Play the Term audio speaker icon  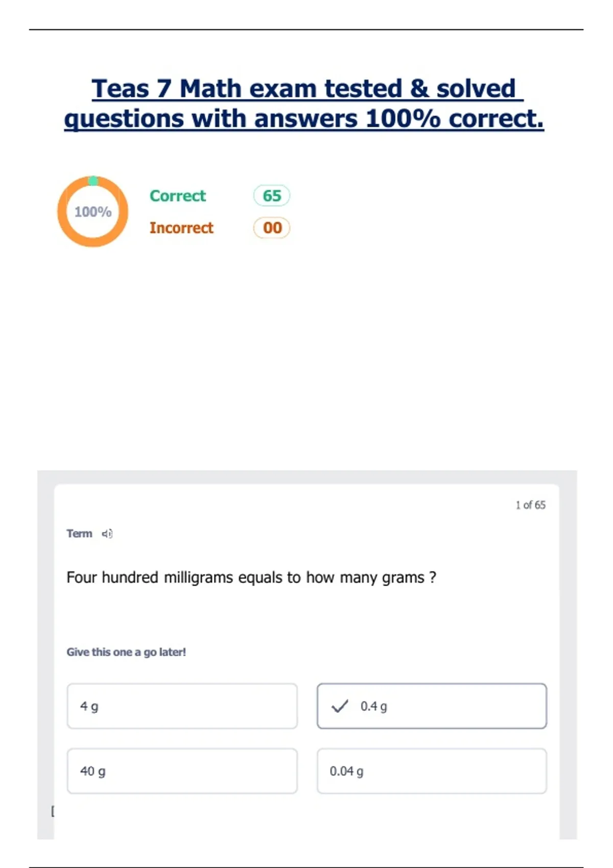(107, 534)
